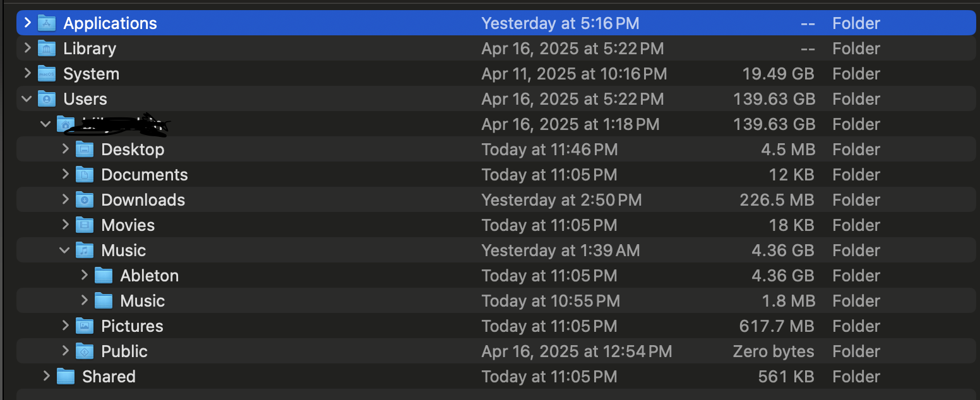Click the Users folder icon
The width and height of the screenshot is (980, 400).
click(47, 99)
